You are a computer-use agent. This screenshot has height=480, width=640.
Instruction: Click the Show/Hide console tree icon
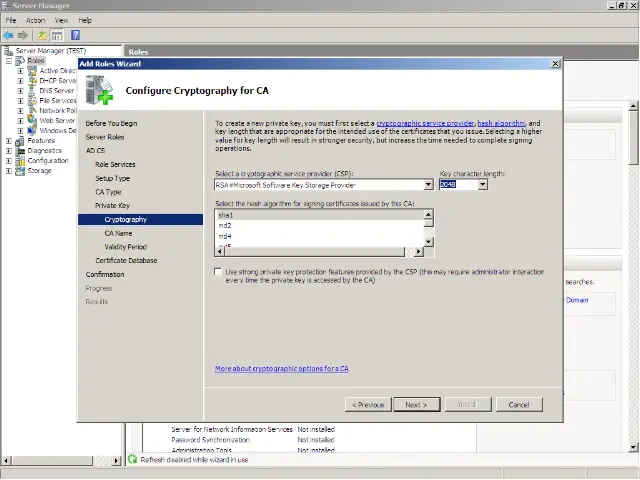point(57,35)
